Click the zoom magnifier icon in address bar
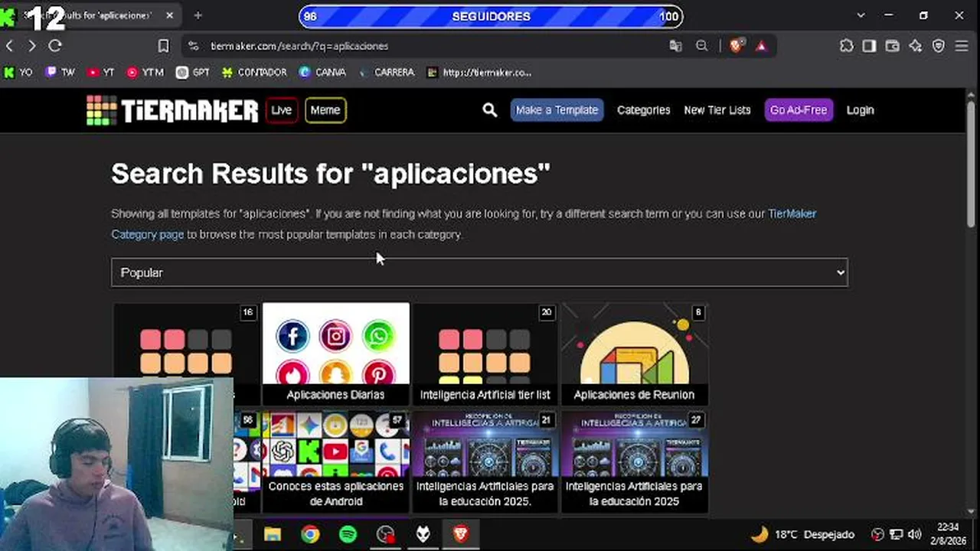This screenshot has height=551, width=980. 701,46
